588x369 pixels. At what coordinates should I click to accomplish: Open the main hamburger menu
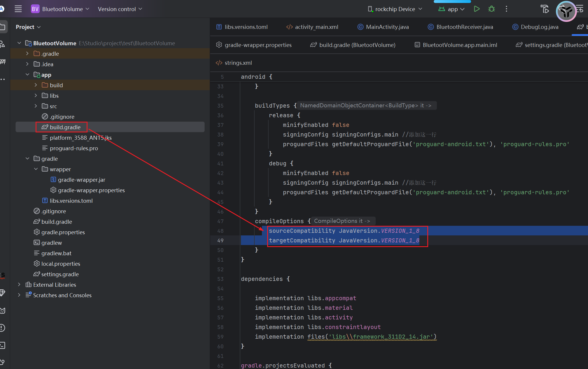tap(18, 9)
